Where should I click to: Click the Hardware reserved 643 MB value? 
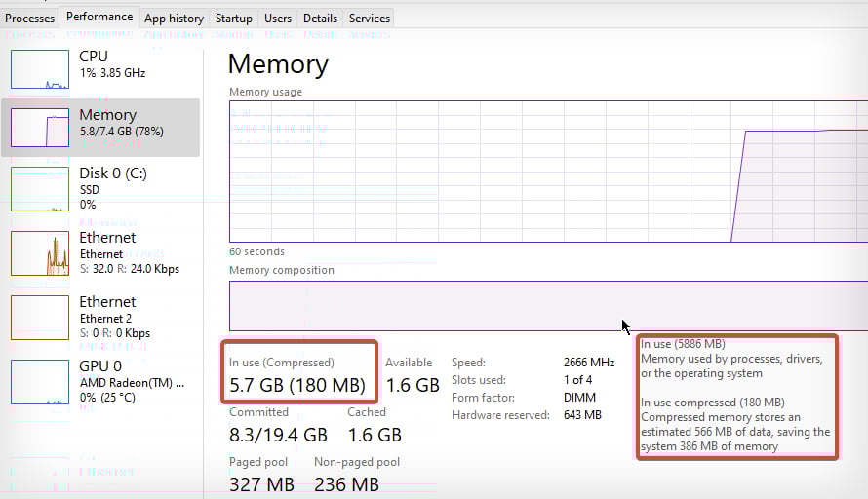[x=582, y=415]
